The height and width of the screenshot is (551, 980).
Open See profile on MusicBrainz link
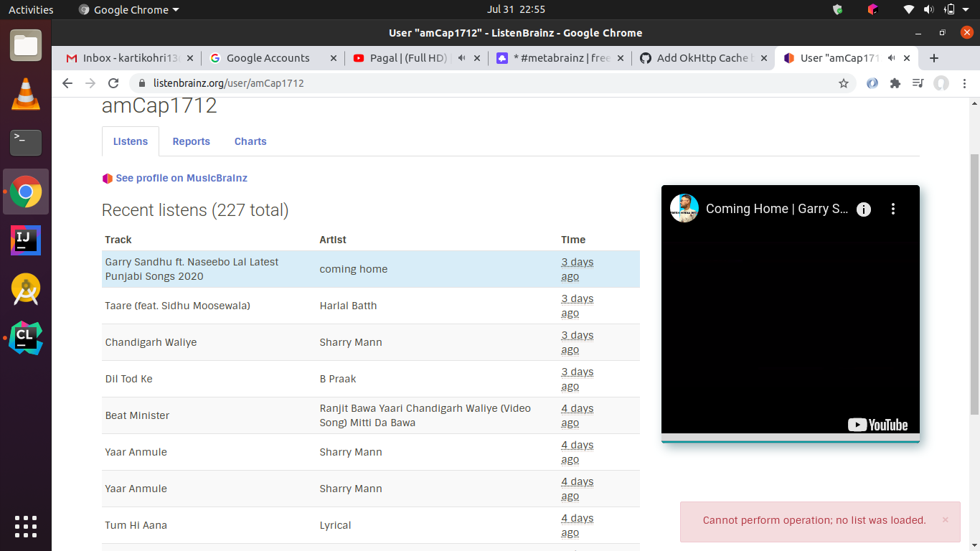[181, 178]
